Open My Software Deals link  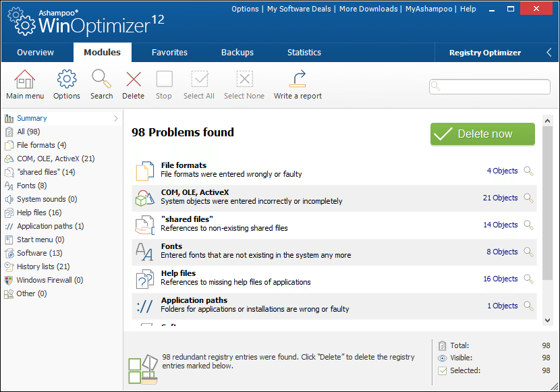pyautogui.click(x=299, y=9)
